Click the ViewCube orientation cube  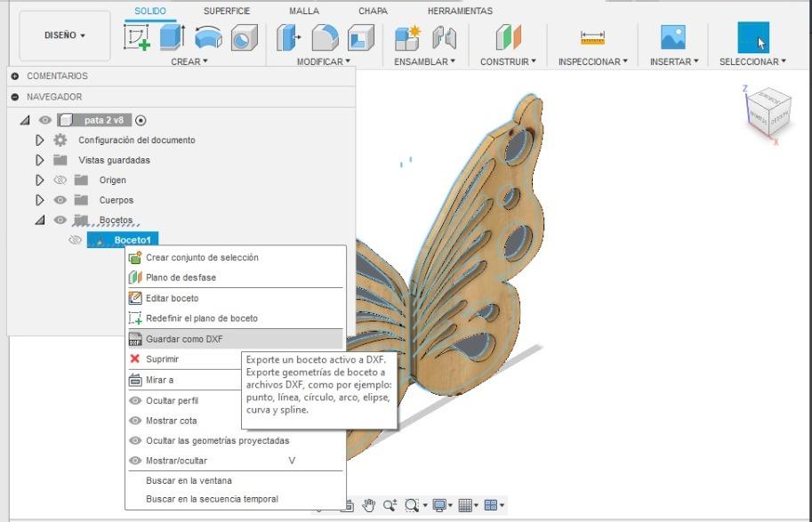[769, 110]
